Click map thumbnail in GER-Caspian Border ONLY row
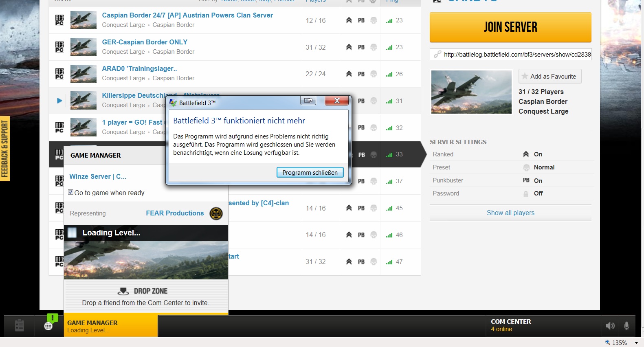The height and width of the screenshot is (347, 644). (x=84, y=47)
